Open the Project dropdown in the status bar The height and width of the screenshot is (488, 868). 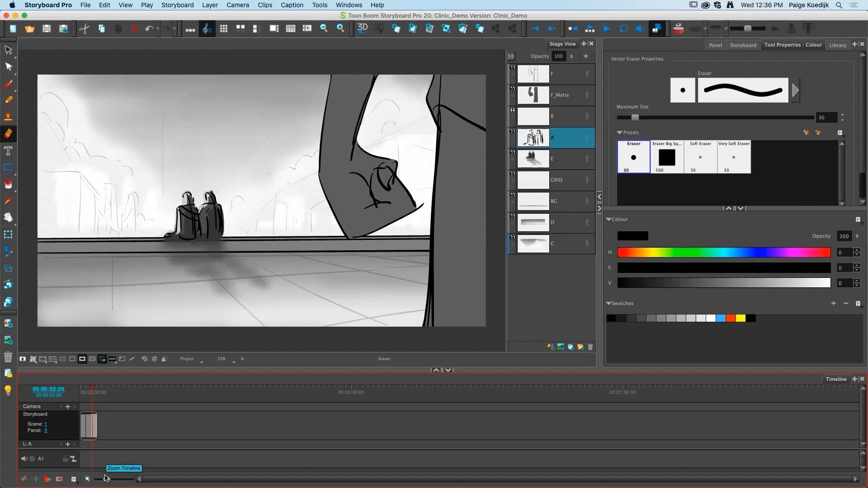pos(190,359)
